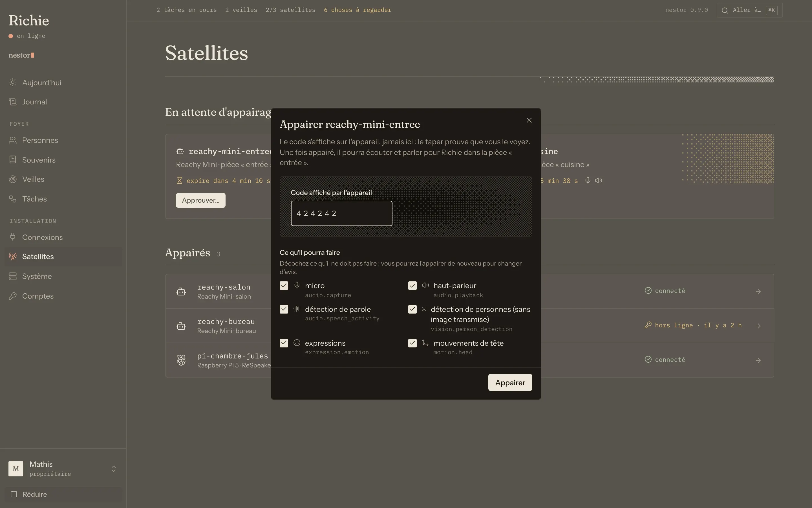
Task: Toggle détection de parole checkbox
Action: pyautogui.click(x=284, y=309)
